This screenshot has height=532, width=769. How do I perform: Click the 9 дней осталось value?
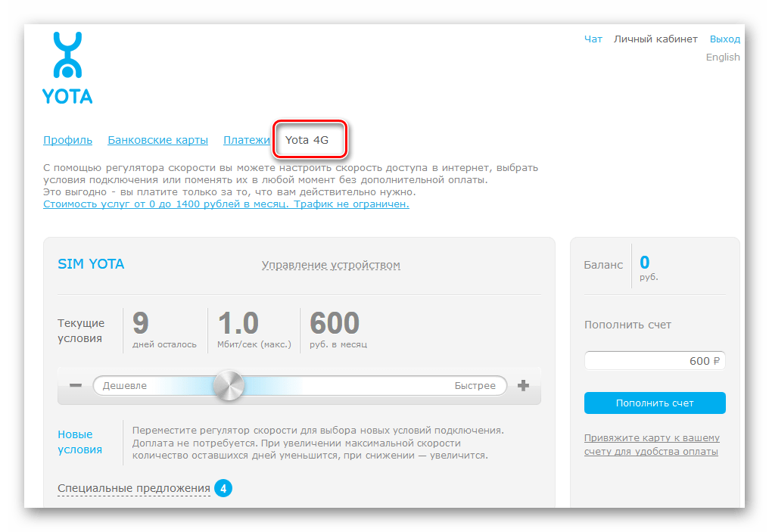[x=164, y=329]
